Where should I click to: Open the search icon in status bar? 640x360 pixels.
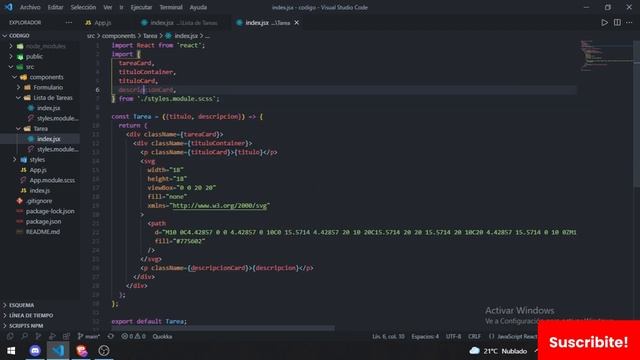[x=24, y=336]
